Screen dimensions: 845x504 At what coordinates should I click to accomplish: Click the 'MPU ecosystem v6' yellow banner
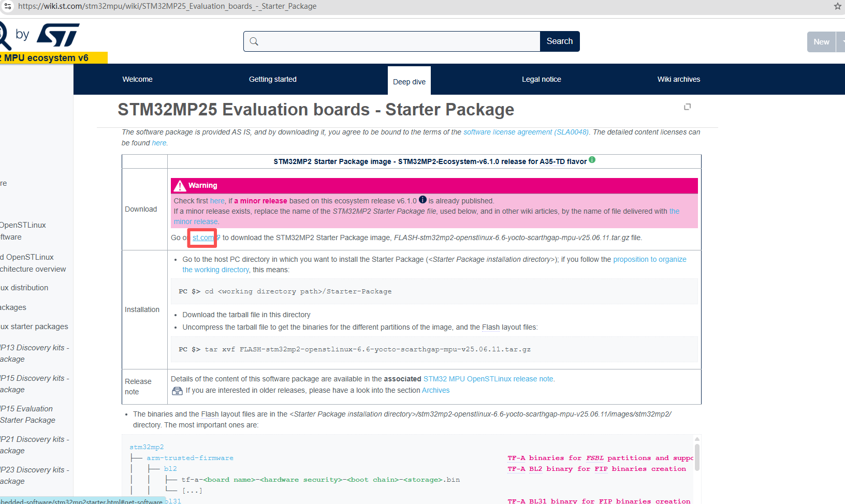click(x=54, y=58)
